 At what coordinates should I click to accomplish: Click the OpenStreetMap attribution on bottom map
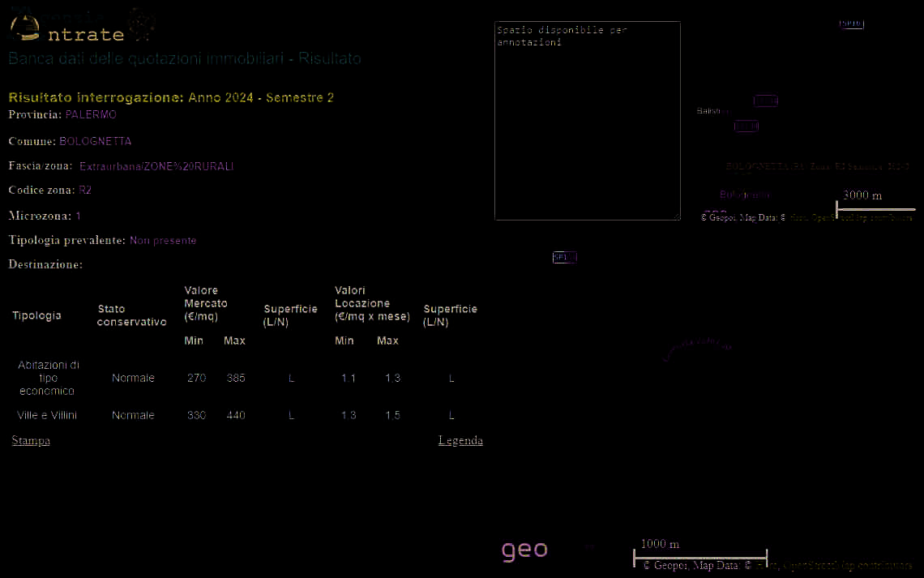(843, 565)
